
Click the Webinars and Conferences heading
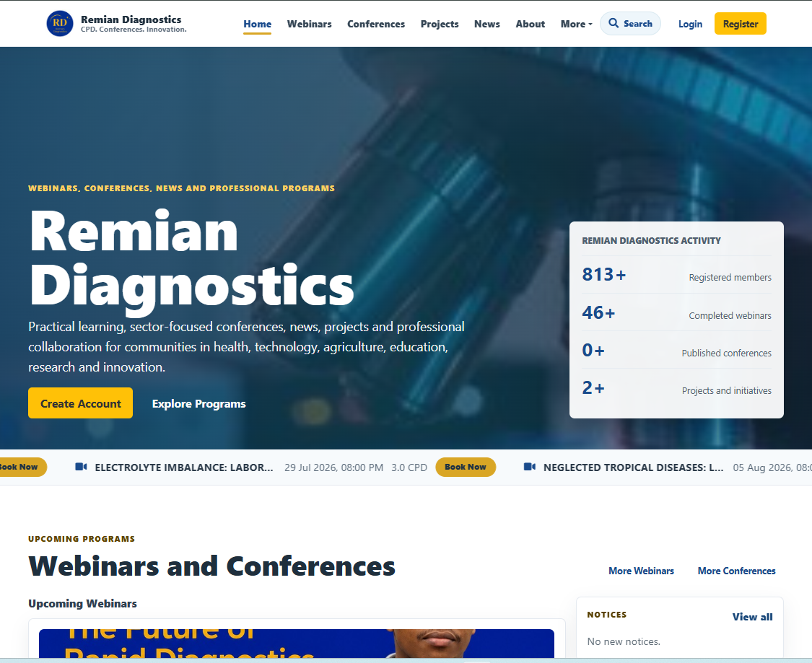coord(211,566)
